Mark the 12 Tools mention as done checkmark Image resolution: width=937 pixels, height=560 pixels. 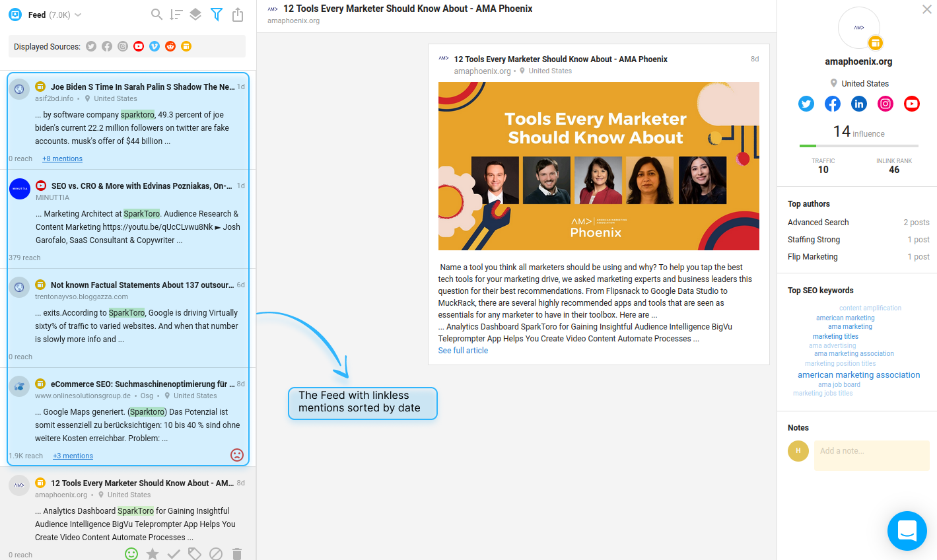174,553
